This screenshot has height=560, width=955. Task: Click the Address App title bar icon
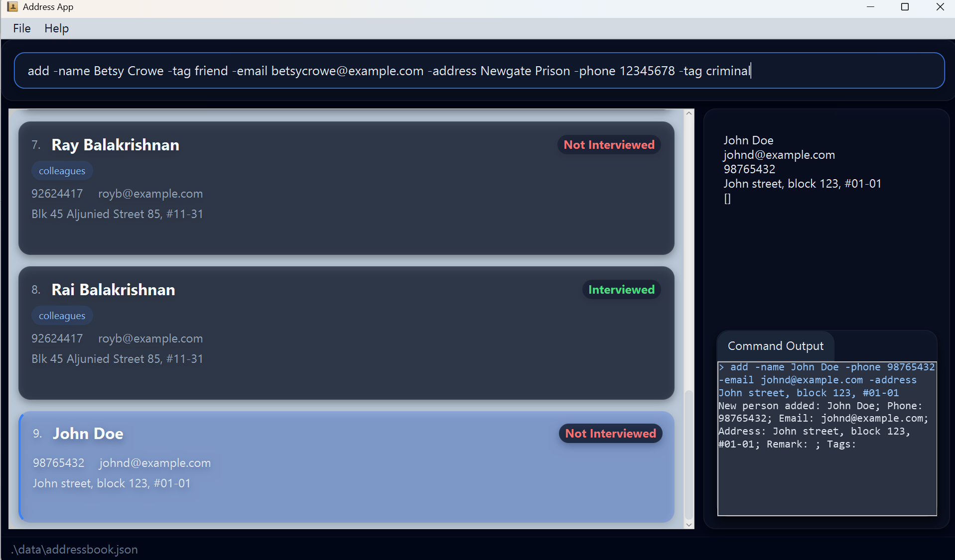coord(12,6)
